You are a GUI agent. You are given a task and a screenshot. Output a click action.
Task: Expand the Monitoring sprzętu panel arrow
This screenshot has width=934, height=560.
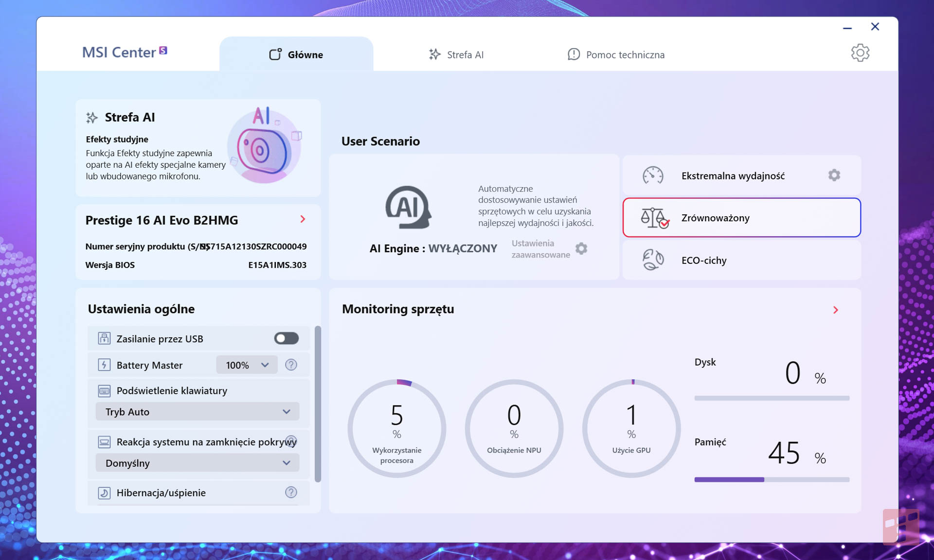coord(836,310)
